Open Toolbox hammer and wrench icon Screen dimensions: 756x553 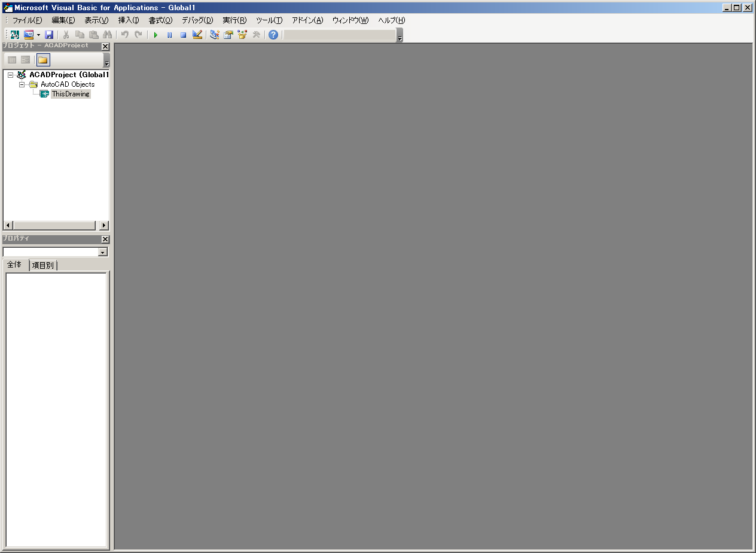coord(256,35)
